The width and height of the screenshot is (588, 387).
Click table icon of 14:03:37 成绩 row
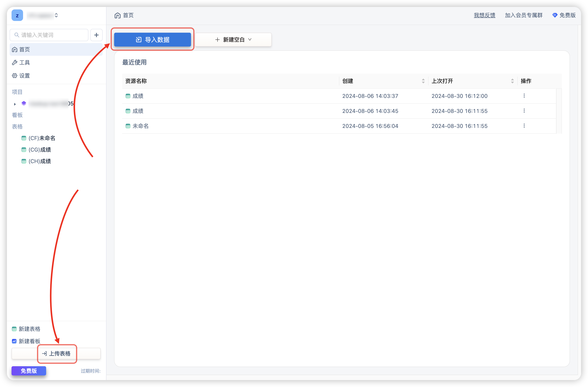128,96
